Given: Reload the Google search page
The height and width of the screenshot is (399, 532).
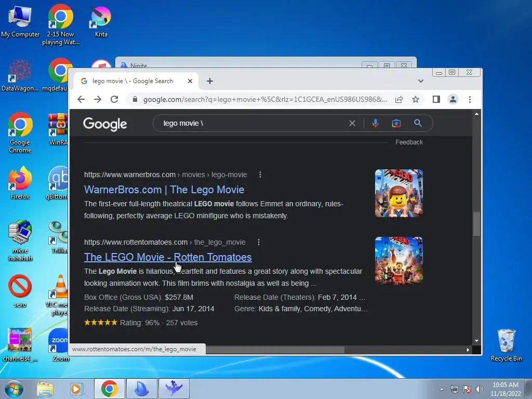Looking at the screenshot, I should (114, 99).
